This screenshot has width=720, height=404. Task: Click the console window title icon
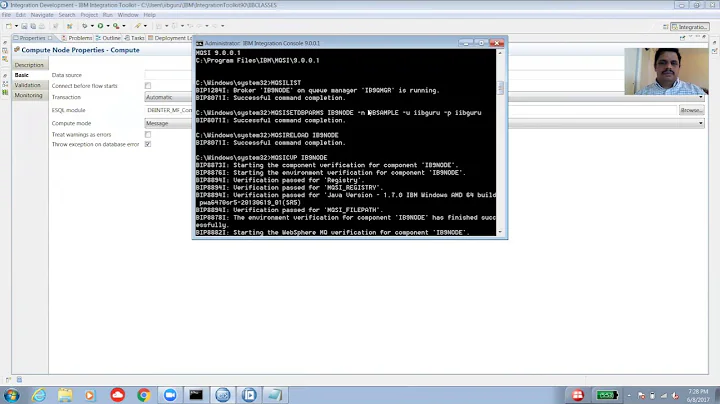coord(199,43)
